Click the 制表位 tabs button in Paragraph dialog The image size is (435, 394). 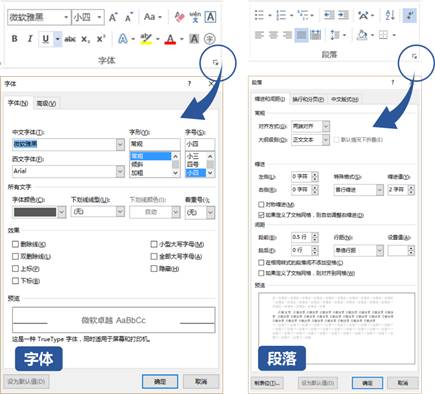point(267,383)
